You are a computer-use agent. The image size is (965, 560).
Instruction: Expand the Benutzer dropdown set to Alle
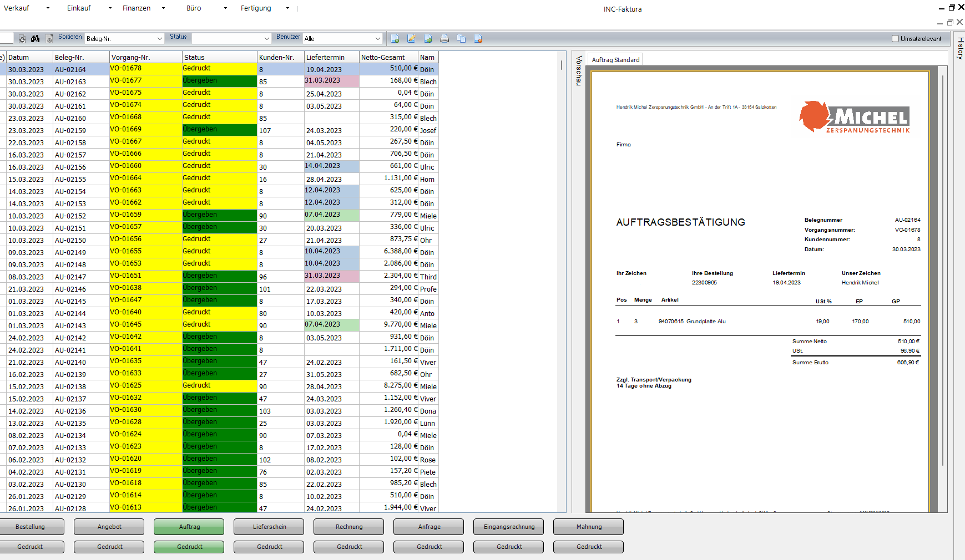point(342,39)
